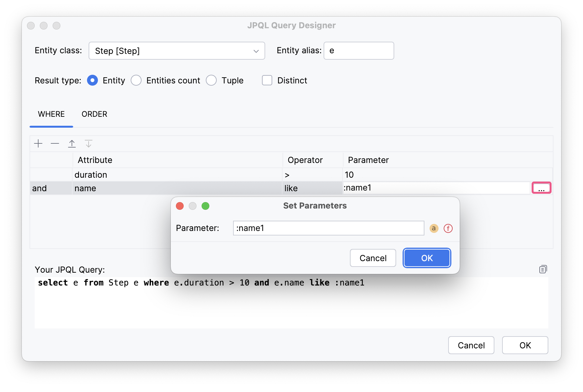Remove the selected condition row
This screenshot has height=392, width=583.
[x=55, y=143]
